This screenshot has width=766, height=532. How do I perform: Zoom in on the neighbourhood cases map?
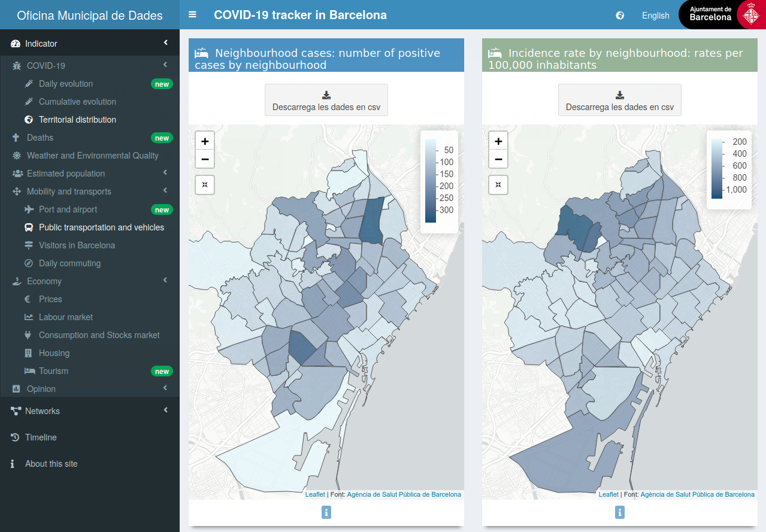(205, 141)
